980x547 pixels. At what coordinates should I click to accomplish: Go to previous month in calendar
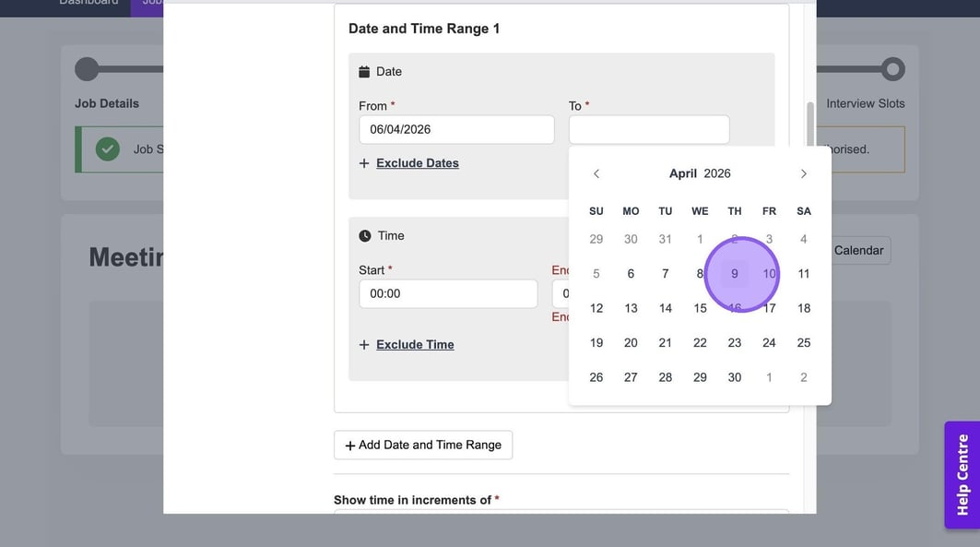pyautogui.click(x=596, y=173)
